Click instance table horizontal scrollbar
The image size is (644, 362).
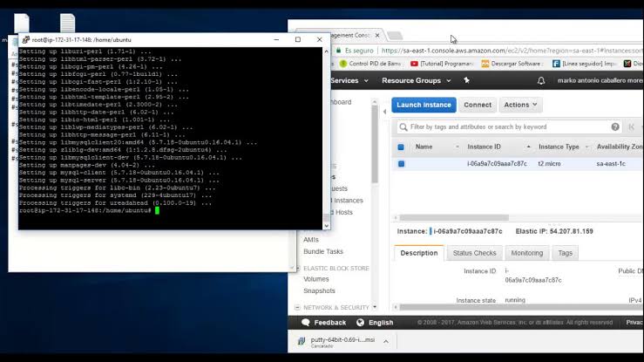point(454,218)
